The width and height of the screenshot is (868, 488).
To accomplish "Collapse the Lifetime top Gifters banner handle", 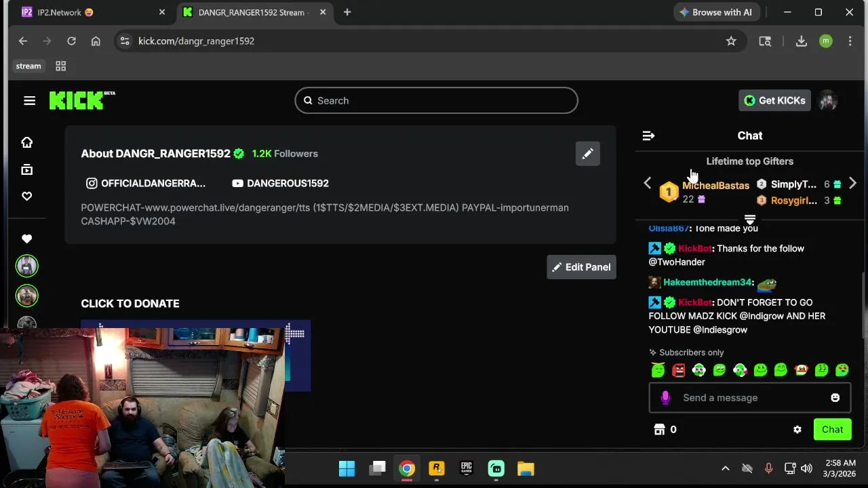I will coord(750,220).
